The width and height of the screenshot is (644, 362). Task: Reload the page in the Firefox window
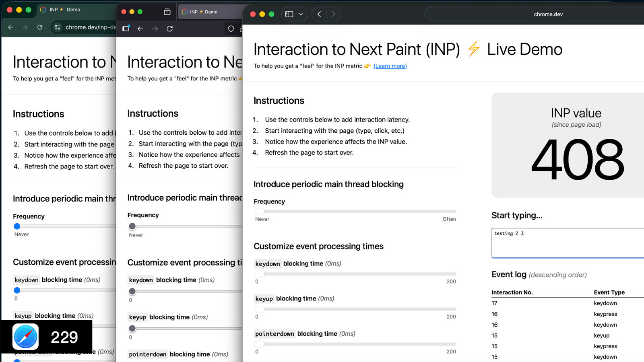click(x=170, y=29)
